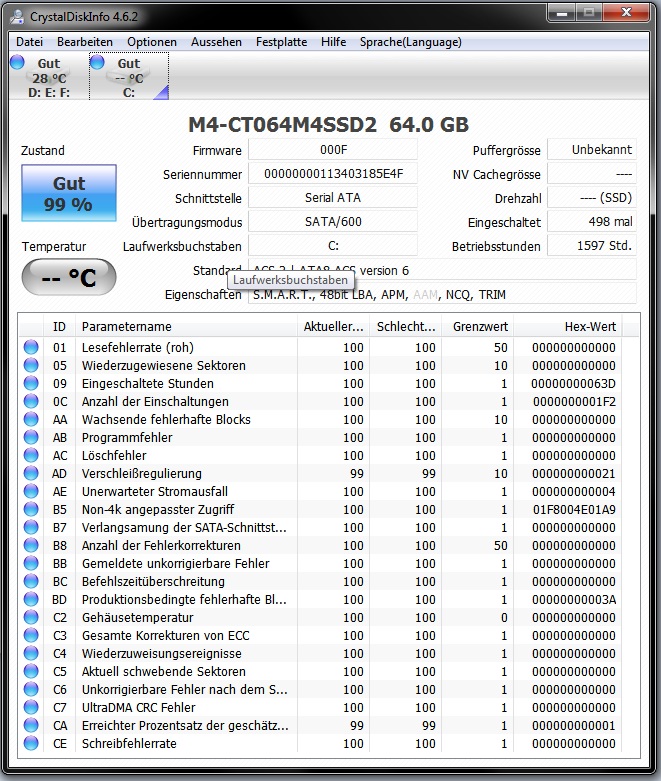The width and height of the screenshot is (661, 781).
Task: Select the Erreichter Prozentsatz der geschätz... row name
Action: [x=185, y=725]
